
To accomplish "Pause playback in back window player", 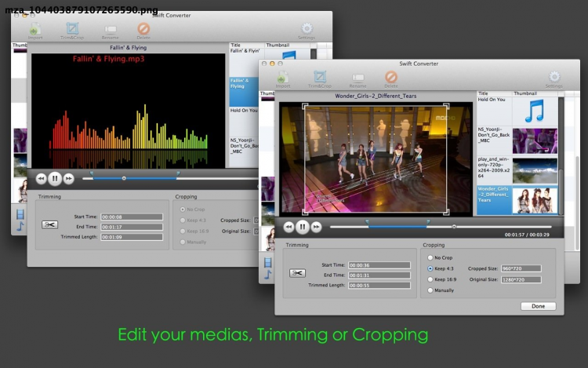I will click(x=55, y=178).
